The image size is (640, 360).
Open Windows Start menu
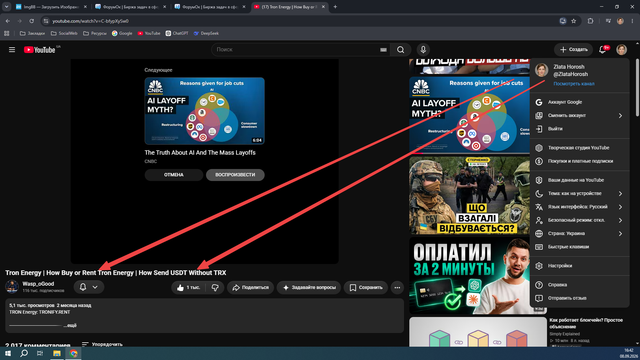point(7,353)
